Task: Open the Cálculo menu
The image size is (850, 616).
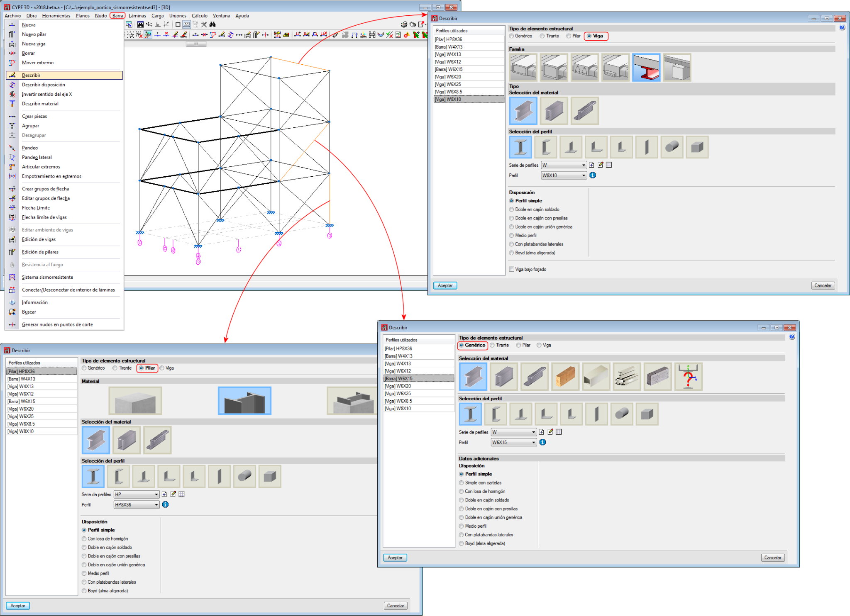Action: [199, 16]
